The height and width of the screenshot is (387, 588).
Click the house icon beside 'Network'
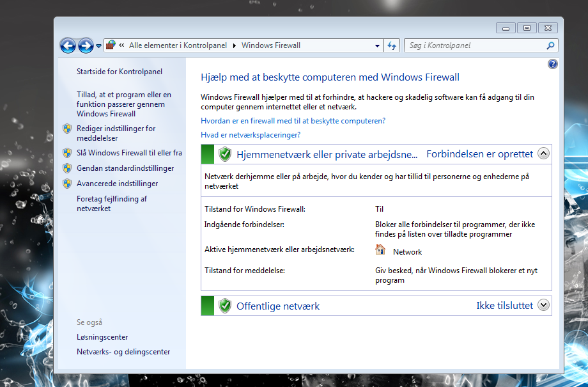click(380, 249)
